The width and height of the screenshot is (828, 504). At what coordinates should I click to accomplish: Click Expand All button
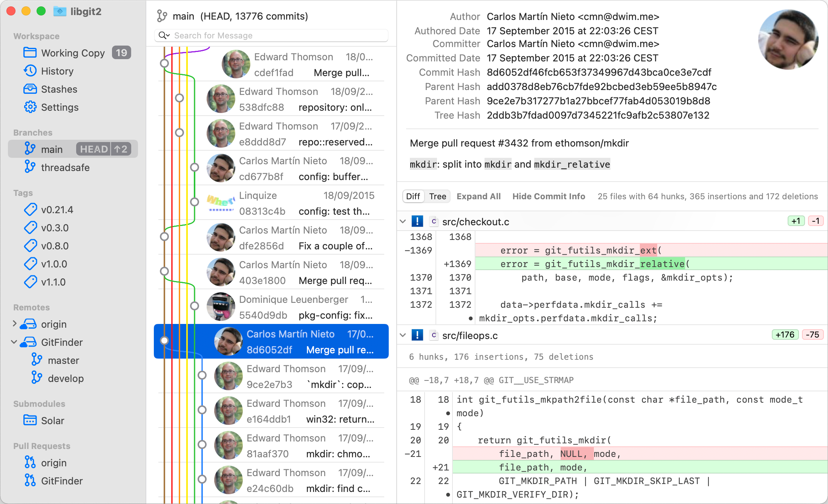(478, 196)
